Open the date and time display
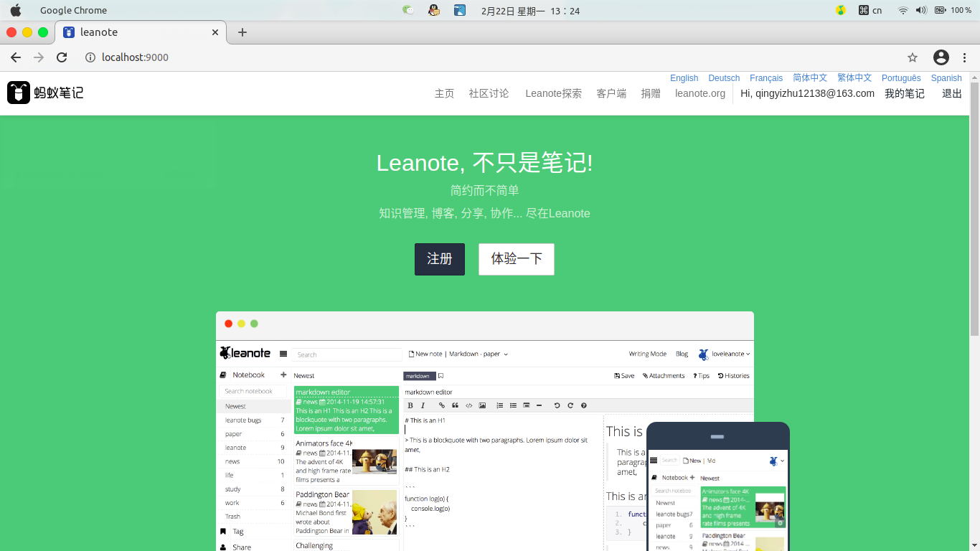 [530, 11]
